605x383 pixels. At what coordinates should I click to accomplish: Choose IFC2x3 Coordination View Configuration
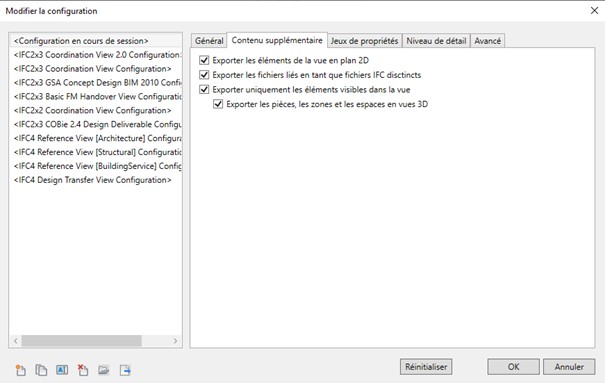pyautogui.click(x=95, y=69)
